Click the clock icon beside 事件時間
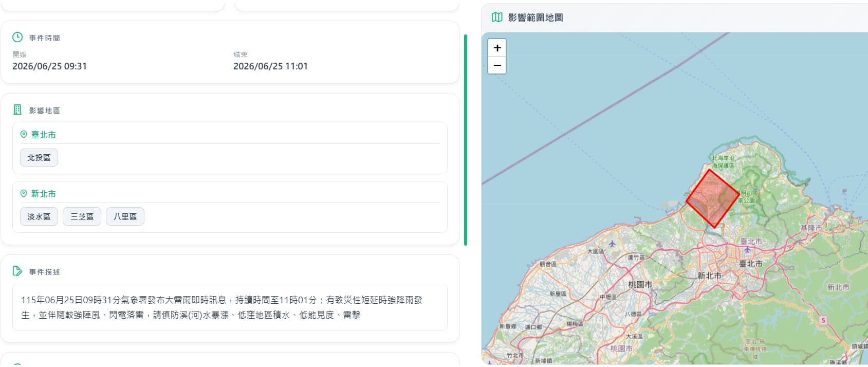This screenshot has height=367, width=868. pyautogui.click(x=17, y=37)
